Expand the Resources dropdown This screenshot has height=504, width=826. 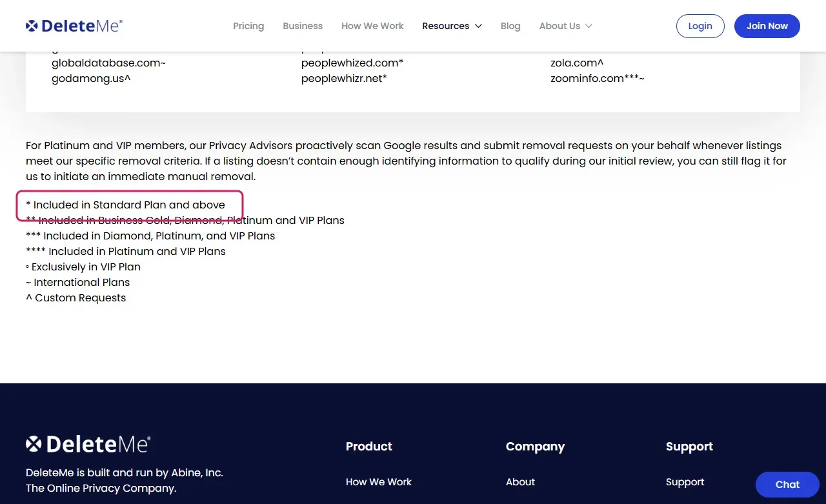click(452, 26)
